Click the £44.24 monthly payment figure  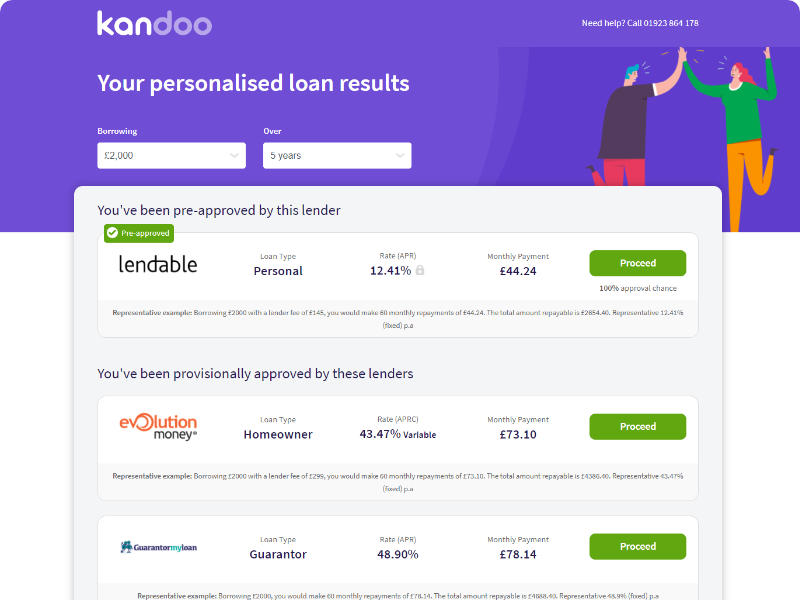[518, 271]
